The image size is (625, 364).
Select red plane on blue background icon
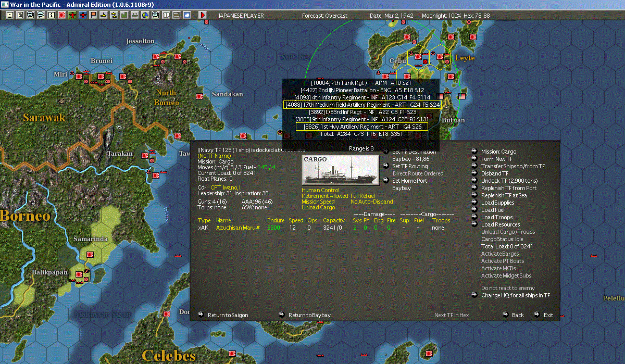click(82, 15)
